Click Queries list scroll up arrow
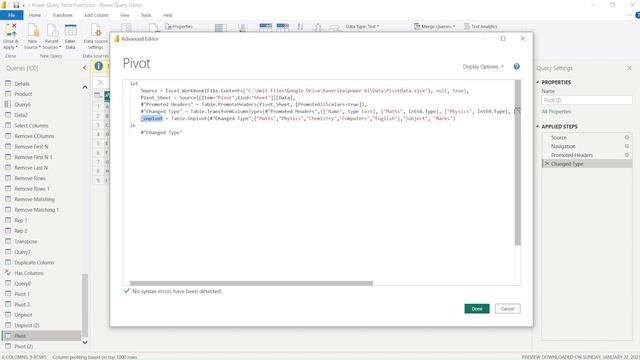640x360 pixels. point(85,87)
